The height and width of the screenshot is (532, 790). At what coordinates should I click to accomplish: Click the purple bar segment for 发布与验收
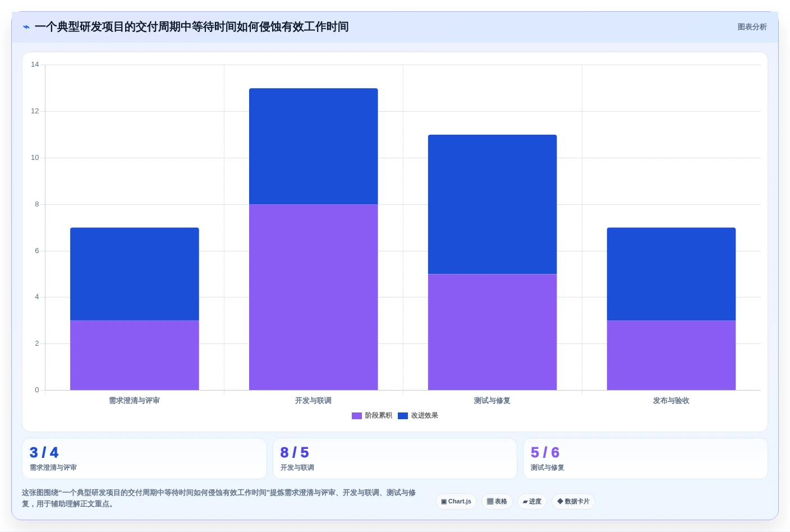[x=672, y=355]
